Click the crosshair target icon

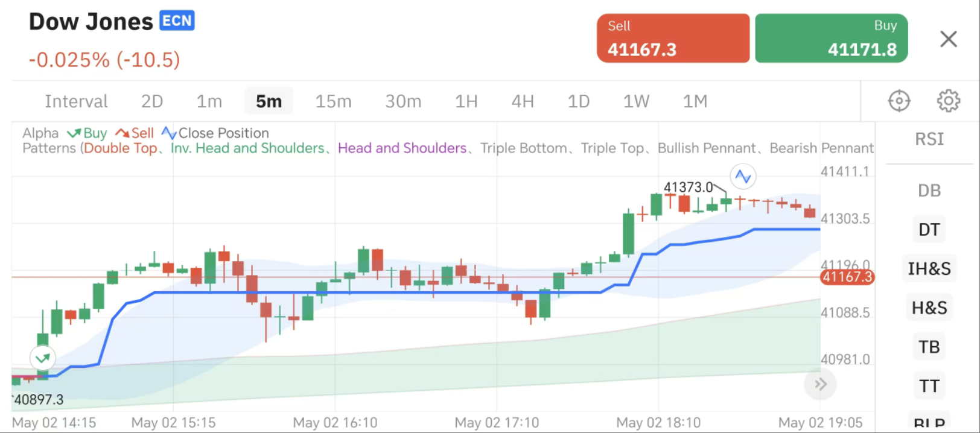899,101
